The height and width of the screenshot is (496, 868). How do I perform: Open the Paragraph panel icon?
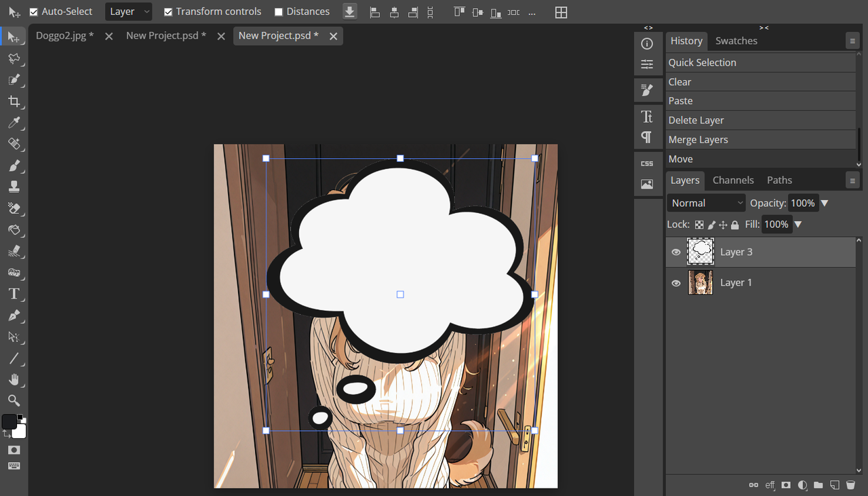647,138
